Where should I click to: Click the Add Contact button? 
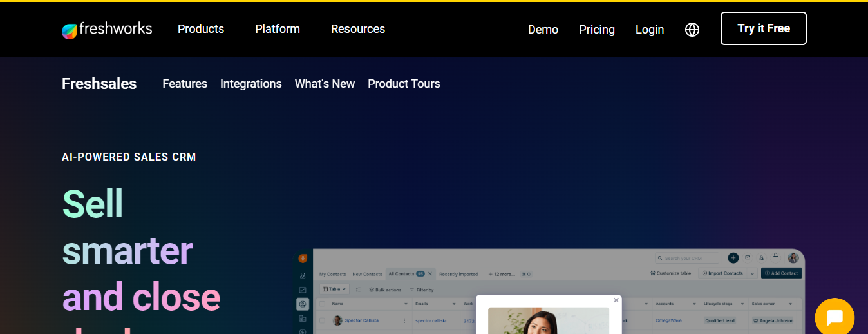[781, 273]
